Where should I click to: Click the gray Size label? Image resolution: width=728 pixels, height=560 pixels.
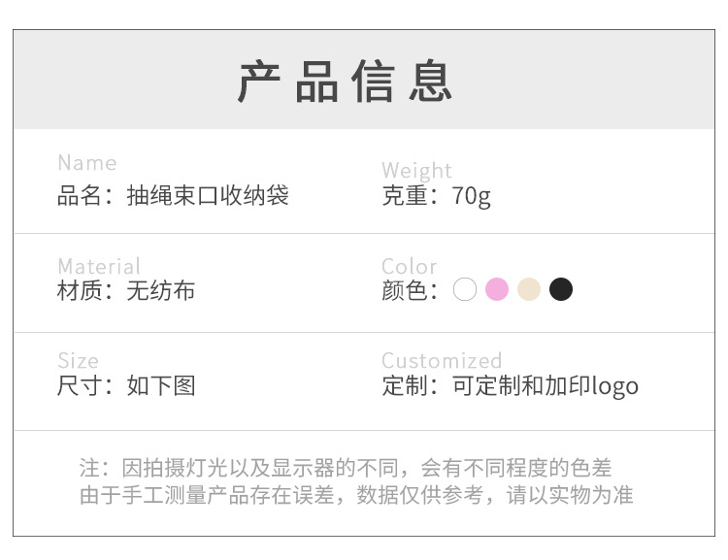point(79,361)
